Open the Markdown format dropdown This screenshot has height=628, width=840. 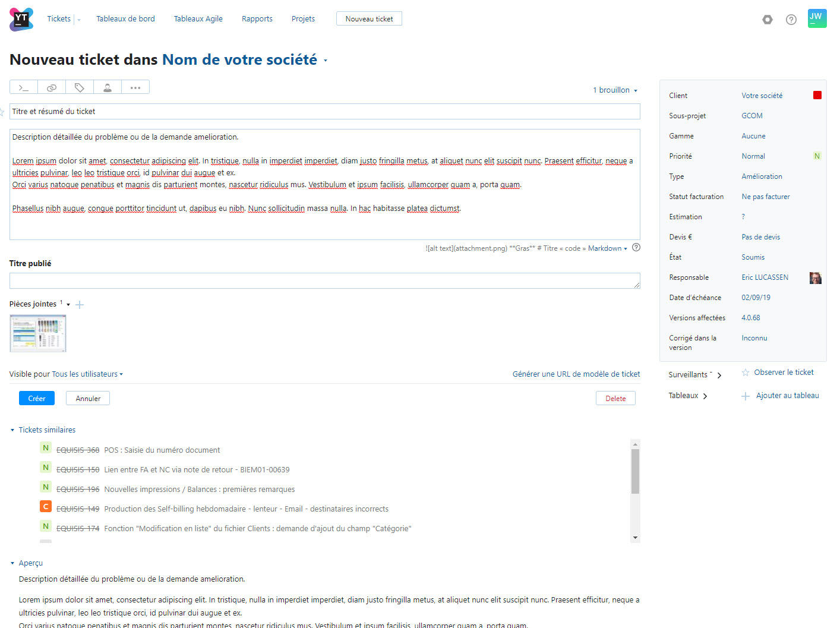point(607,248)
